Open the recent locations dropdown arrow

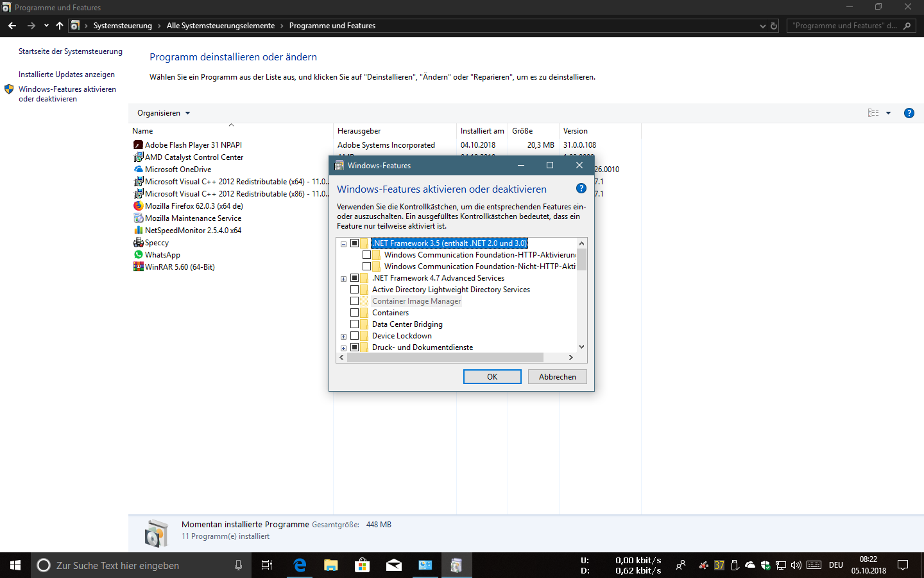point(46,26)
